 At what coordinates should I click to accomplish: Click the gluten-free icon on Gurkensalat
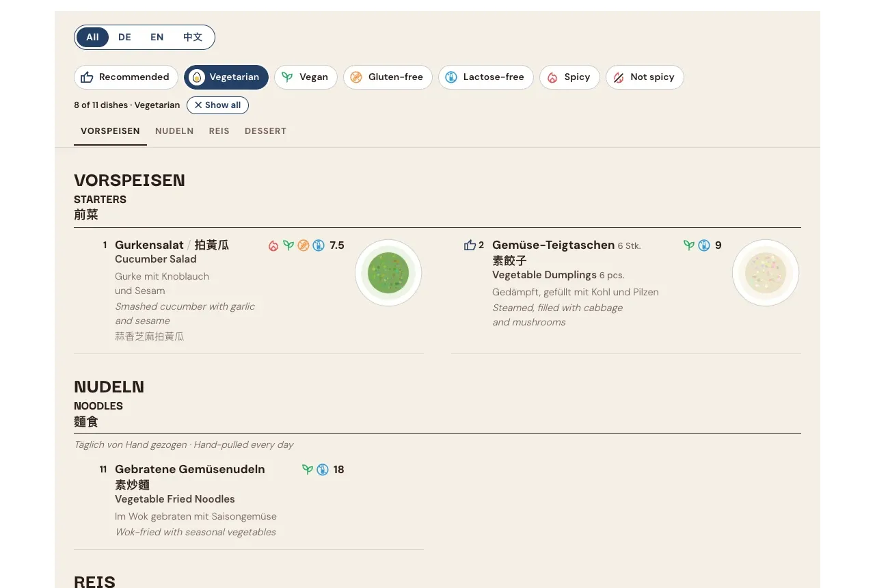point(304,245)
